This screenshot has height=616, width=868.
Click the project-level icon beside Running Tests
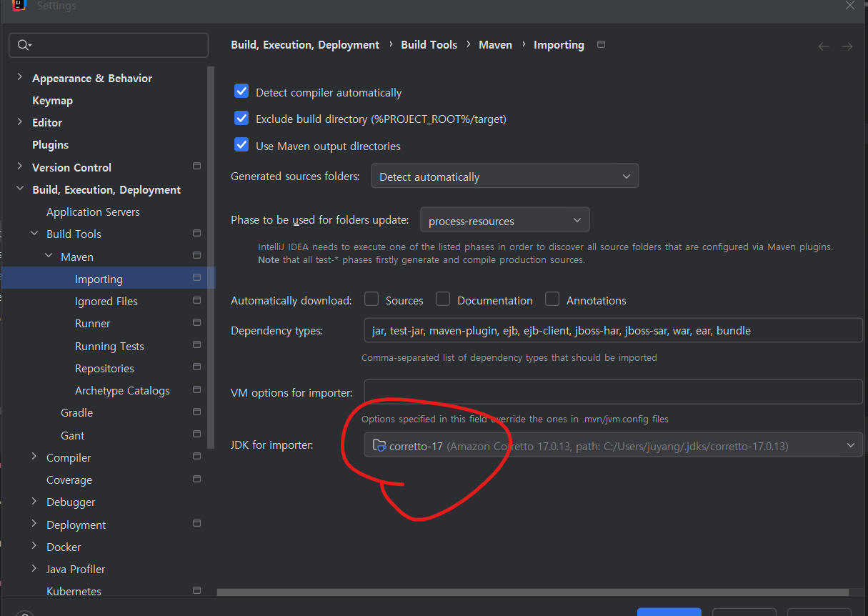196,344
